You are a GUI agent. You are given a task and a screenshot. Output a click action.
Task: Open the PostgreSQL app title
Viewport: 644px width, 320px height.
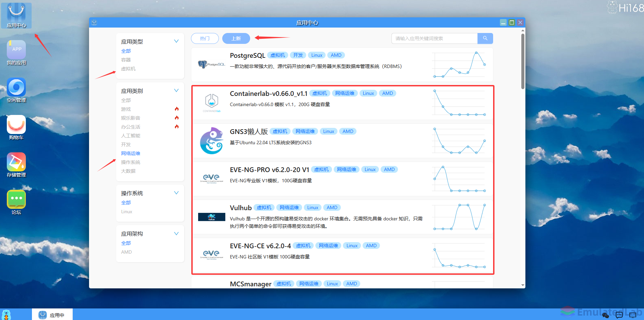[247, 55]
